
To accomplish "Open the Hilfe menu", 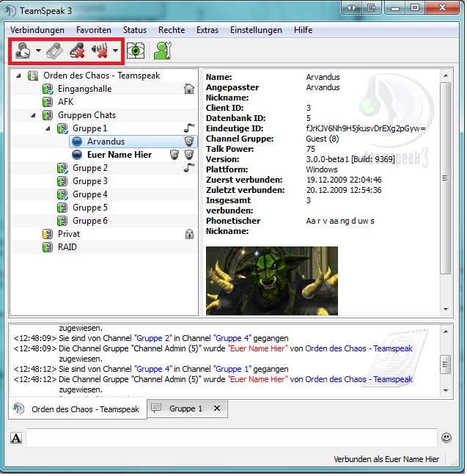I will [303, 30].
